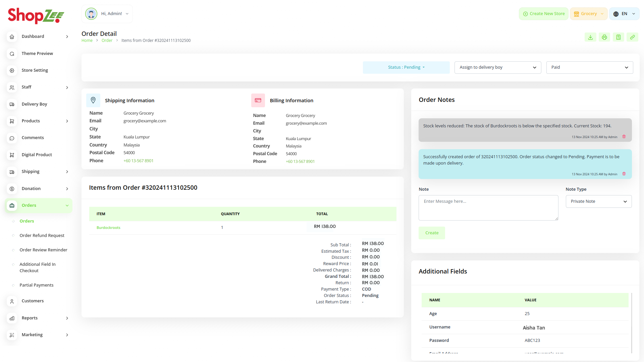This screenshot has width=644, height=362.
Task: Click the Store Setting gear icon
Action: pos(12,70)
